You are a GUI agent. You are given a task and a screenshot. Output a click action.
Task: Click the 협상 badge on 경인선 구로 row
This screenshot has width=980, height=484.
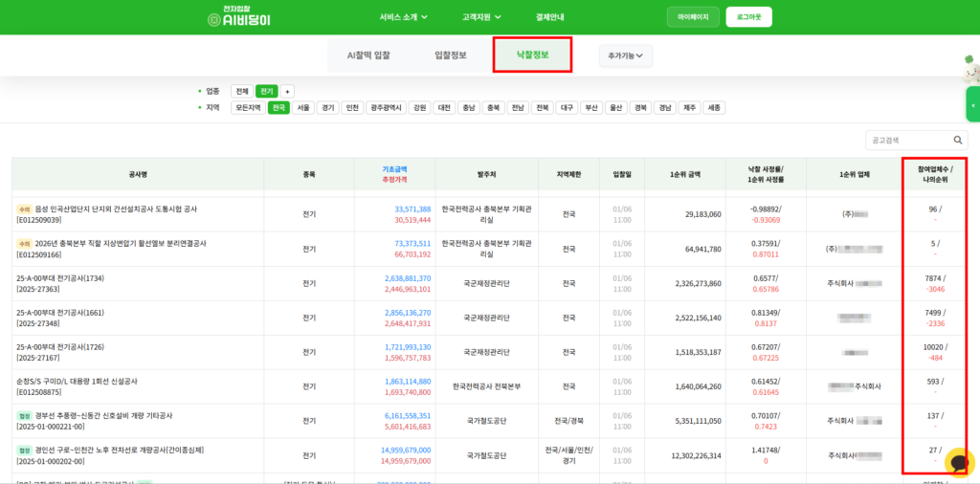point(24,450)
